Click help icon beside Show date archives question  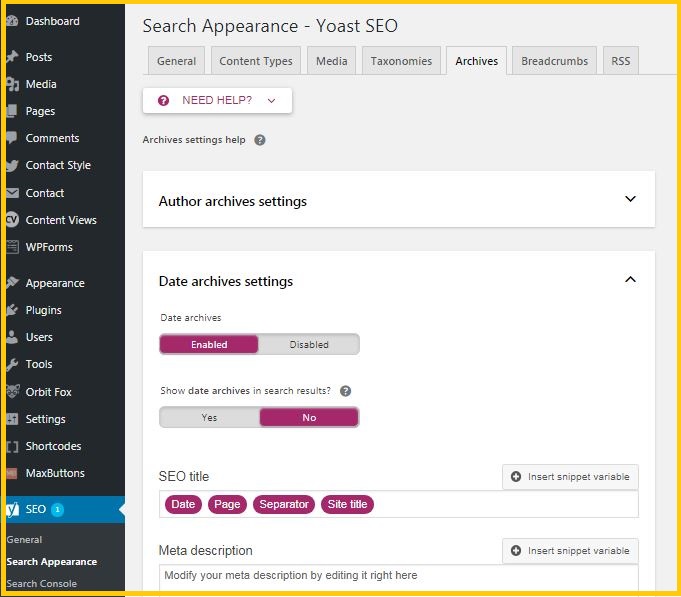tap(345, 391)
